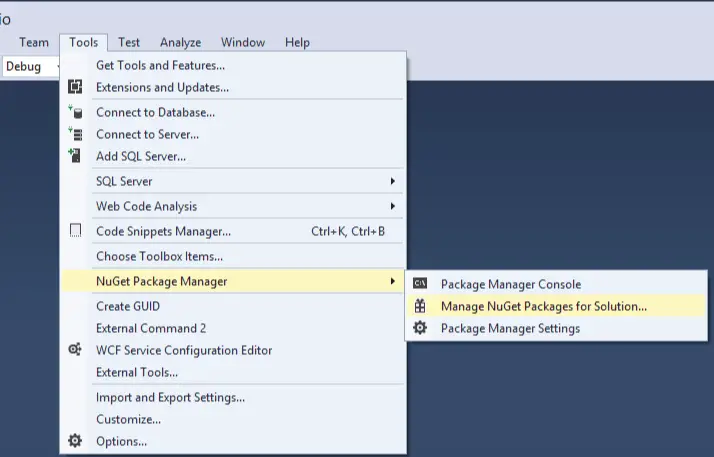
Task: Open the SQL Server menu item
Action: coord(233,181)
